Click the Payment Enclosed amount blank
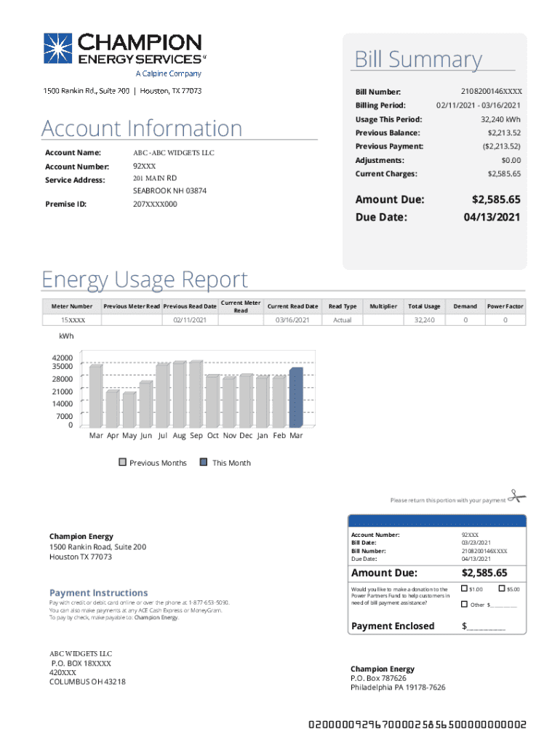The width and height of the screenshot is (560, 745). tap(487, 627)
